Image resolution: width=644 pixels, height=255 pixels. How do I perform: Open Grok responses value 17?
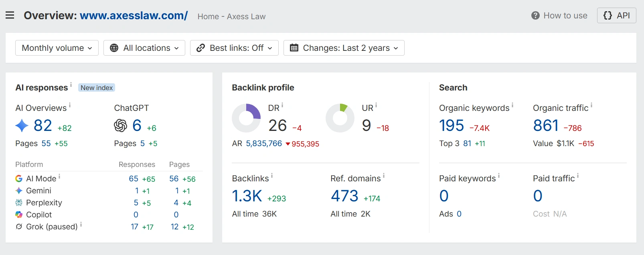135,227
